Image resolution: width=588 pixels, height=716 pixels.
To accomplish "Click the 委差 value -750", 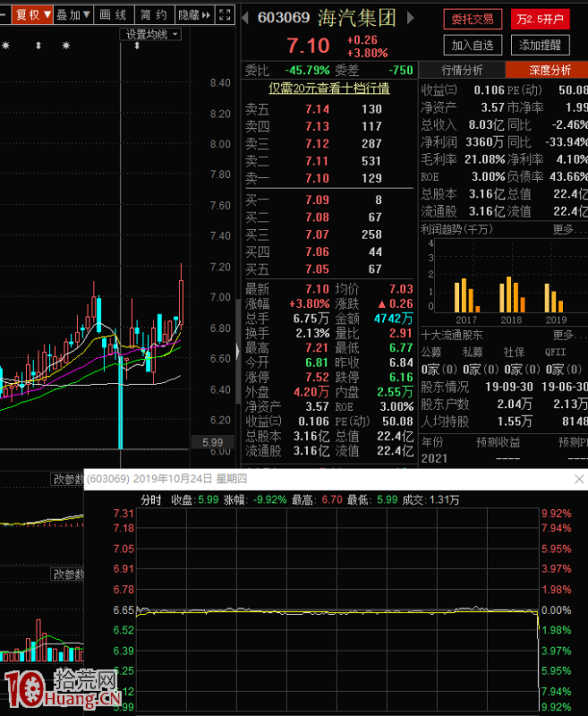I will coord(401,71).
